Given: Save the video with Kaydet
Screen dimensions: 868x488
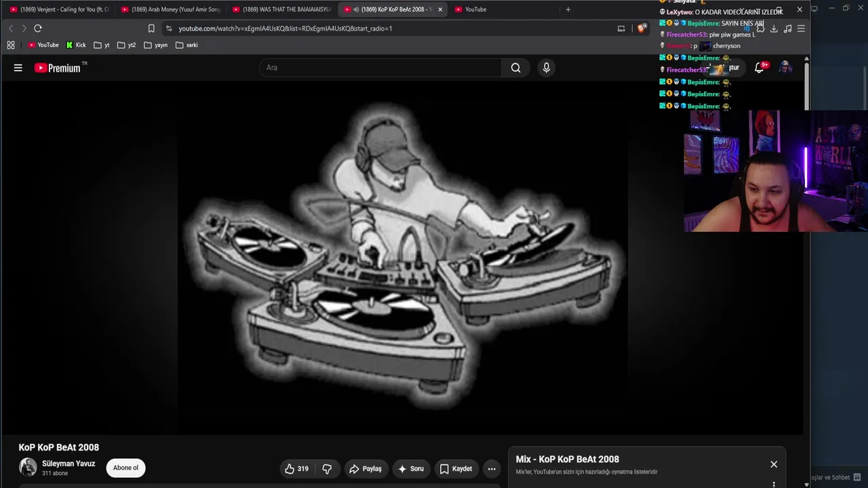Looking at the screenshot, I should [x=456, y=469].
